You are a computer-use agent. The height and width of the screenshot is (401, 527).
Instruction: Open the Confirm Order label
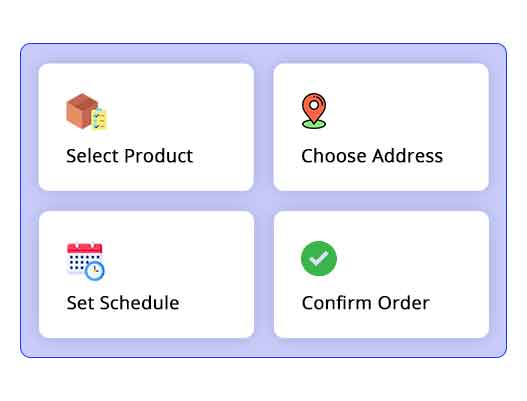[x=366, y=303]
